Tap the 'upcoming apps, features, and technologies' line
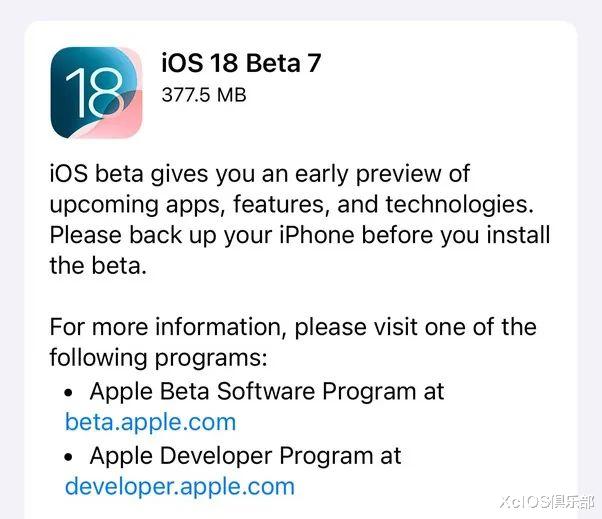Image resolution: width=602 pixels, height=519 pixels. pyautogui.click(x=292, y=205)
